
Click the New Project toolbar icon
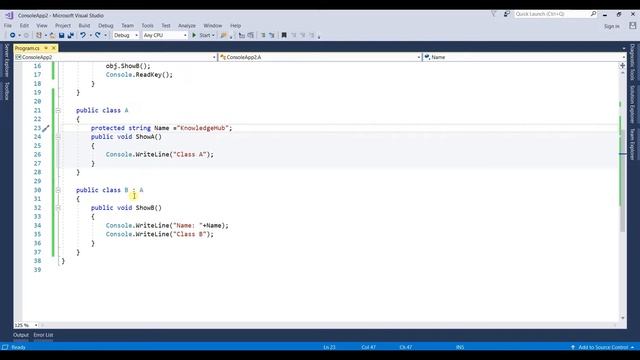point(39,36)
